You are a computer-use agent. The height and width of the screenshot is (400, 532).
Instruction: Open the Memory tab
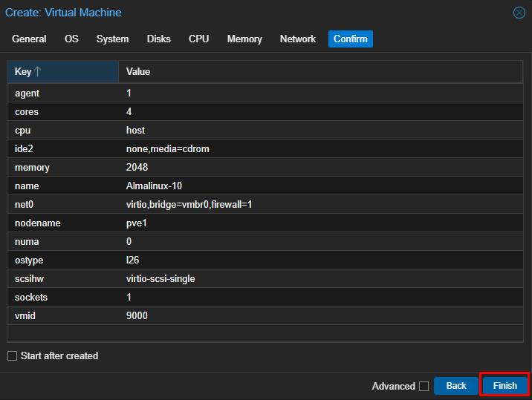click(x=244, y=39)
